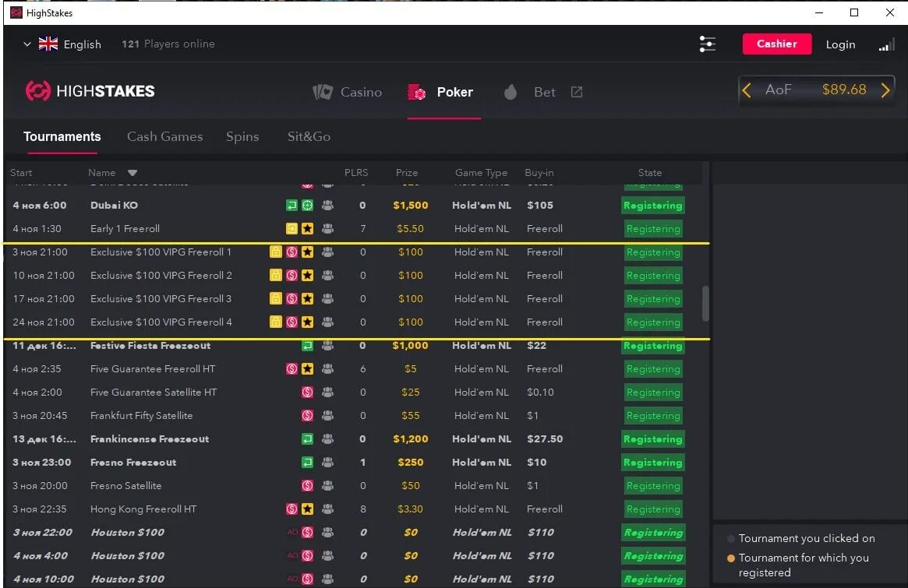The width and height of the screenshot is (908, 588).
Task: Click pink chip icon in Fresno Satellite row
Action: 308,485
